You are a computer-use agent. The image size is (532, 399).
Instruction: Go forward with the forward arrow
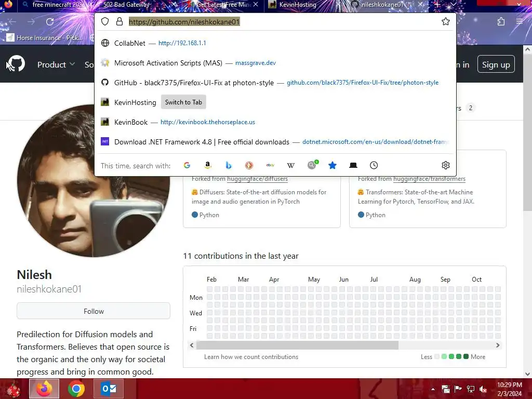point(31,22)
